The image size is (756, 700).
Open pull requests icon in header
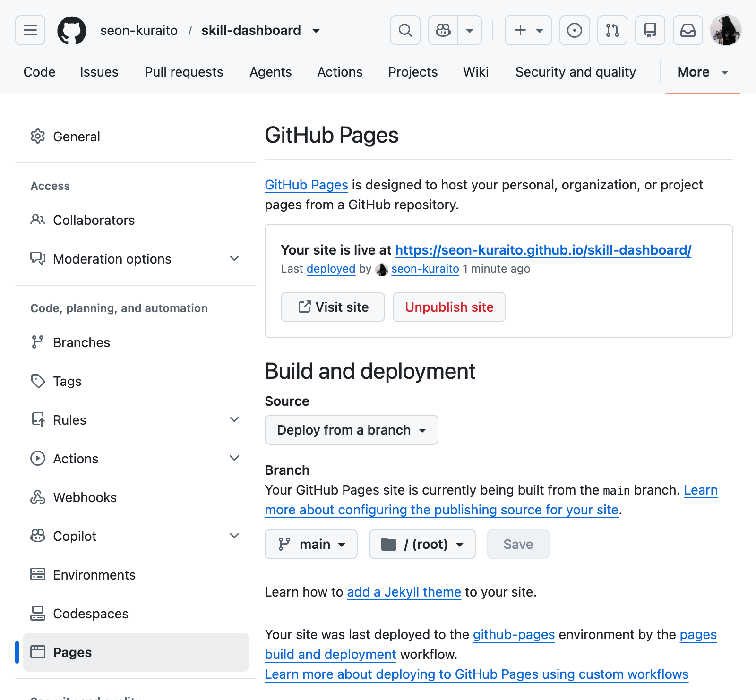tap(612, 30)
